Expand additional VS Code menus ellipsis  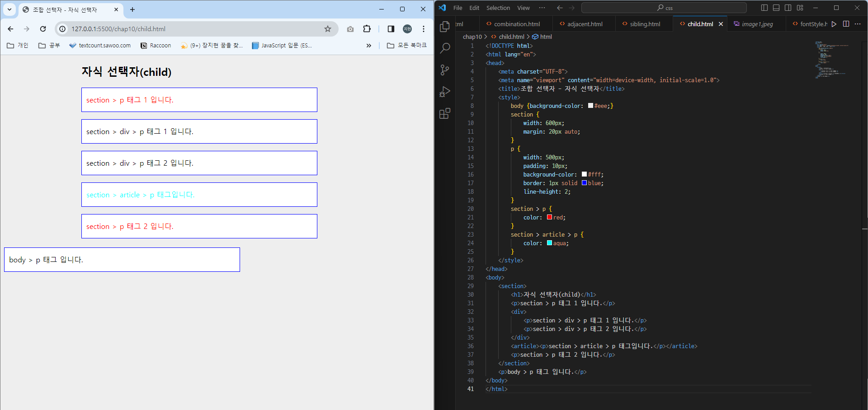point(542,8)
